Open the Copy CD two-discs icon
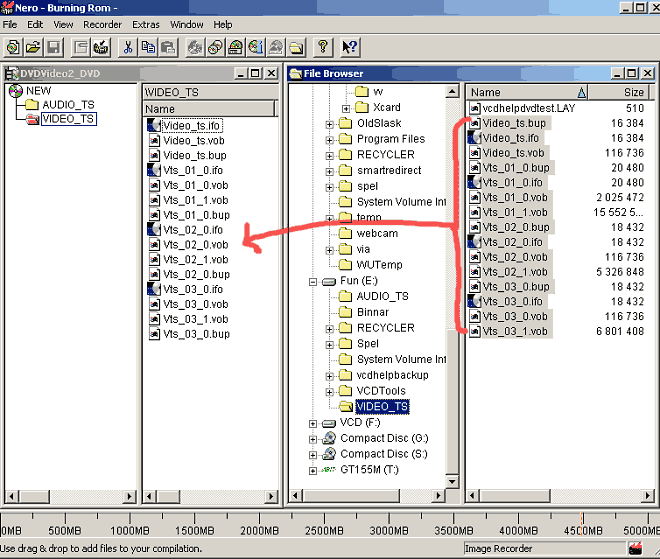This screenshot has height=559, width=660. [x=215, y=47]
